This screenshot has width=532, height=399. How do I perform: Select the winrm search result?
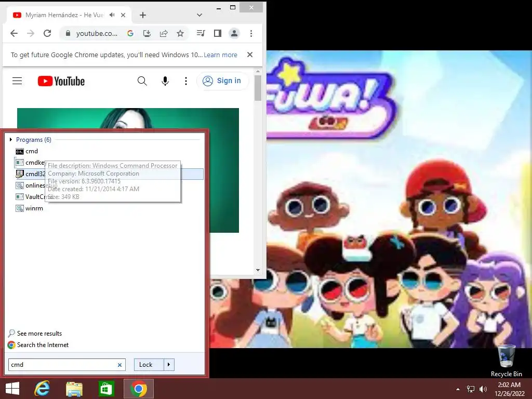point(29,208)
